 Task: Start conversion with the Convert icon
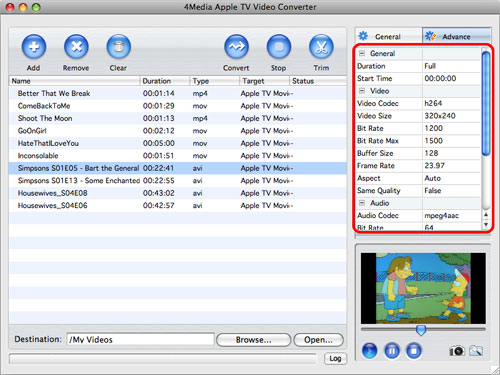236,47
